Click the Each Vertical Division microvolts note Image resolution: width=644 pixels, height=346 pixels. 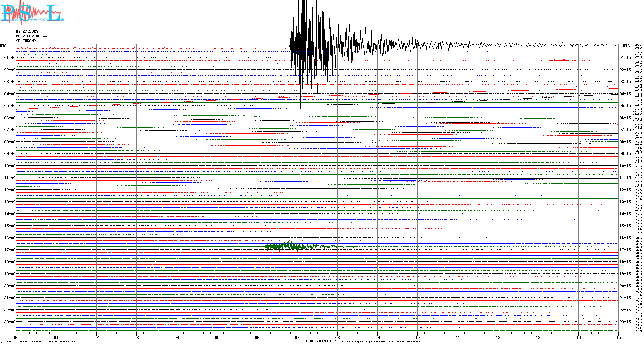41,342
